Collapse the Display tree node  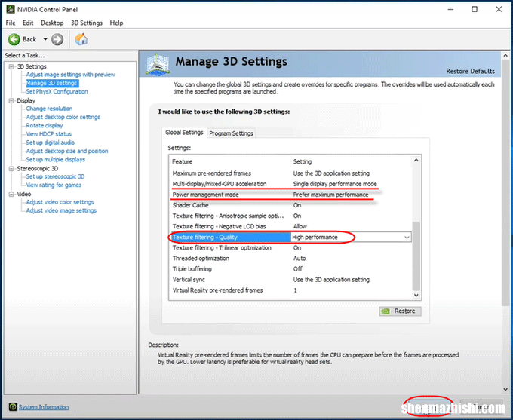coord(11,101)
